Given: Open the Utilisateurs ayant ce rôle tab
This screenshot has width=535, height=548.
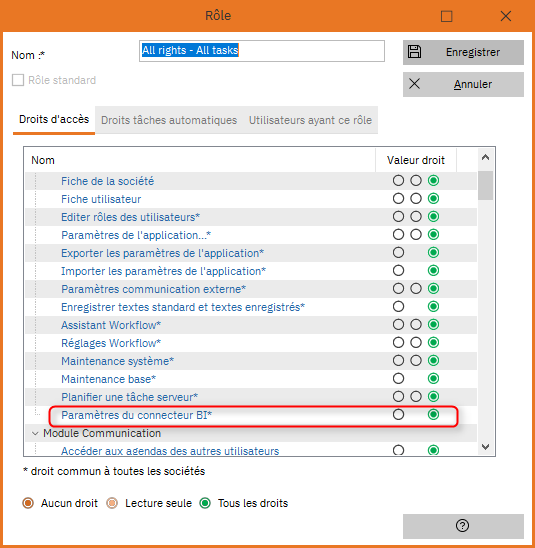Looking at the screenshot, I should click(310, 120).
